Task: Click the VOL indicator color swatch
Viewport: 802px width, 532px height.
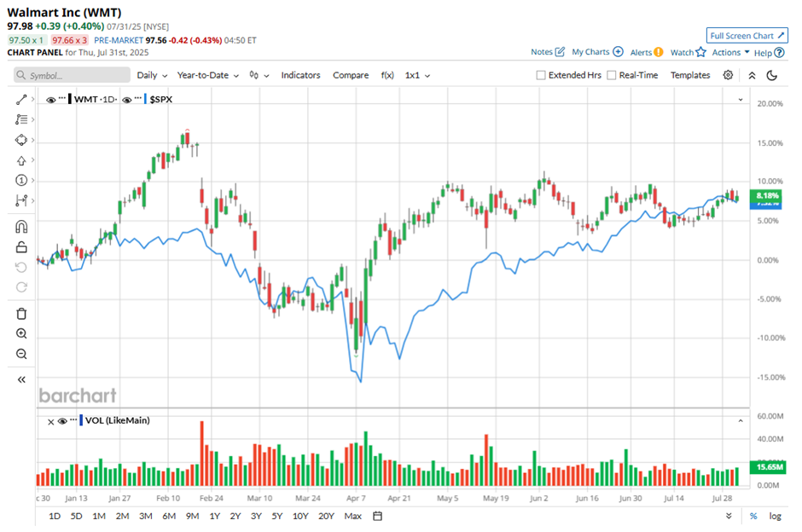Action: 81,420
